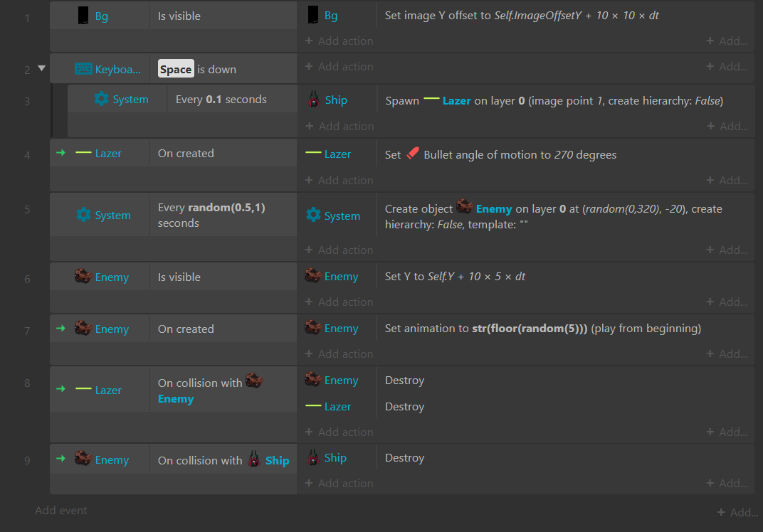This screenshot has width=763, height=532.
Task: Click the Enemy icon after 'On collision with' in event 8
Action: point(254,381)
